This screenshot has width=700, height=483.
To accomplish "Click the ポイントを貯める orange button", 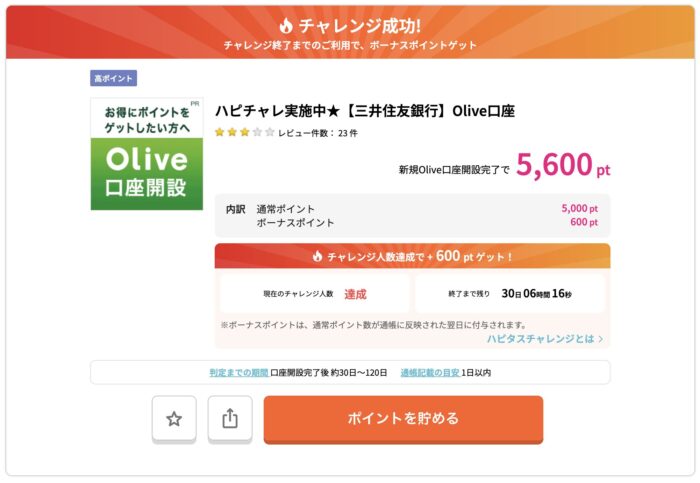I will (403, 419).
